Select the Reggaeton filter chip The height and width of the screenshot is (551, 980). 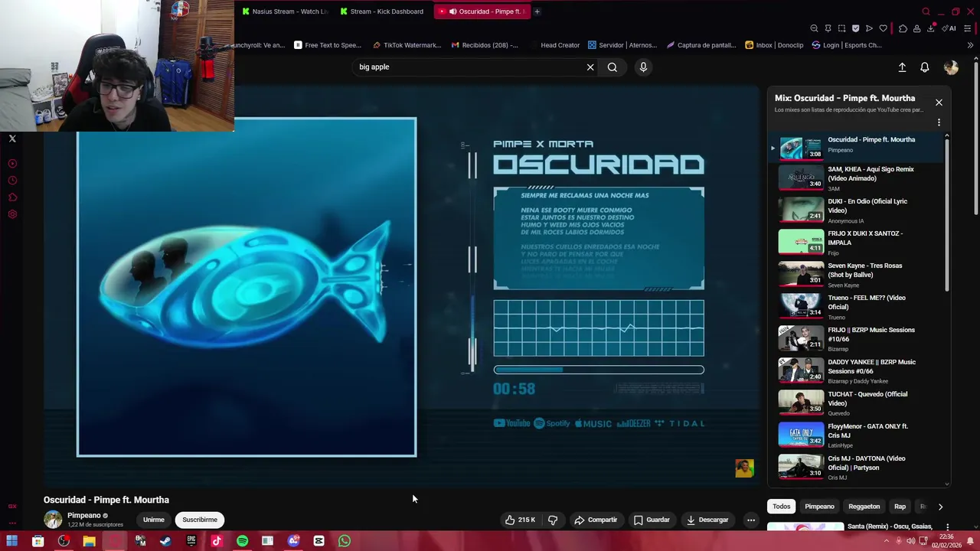click(864, 507)
